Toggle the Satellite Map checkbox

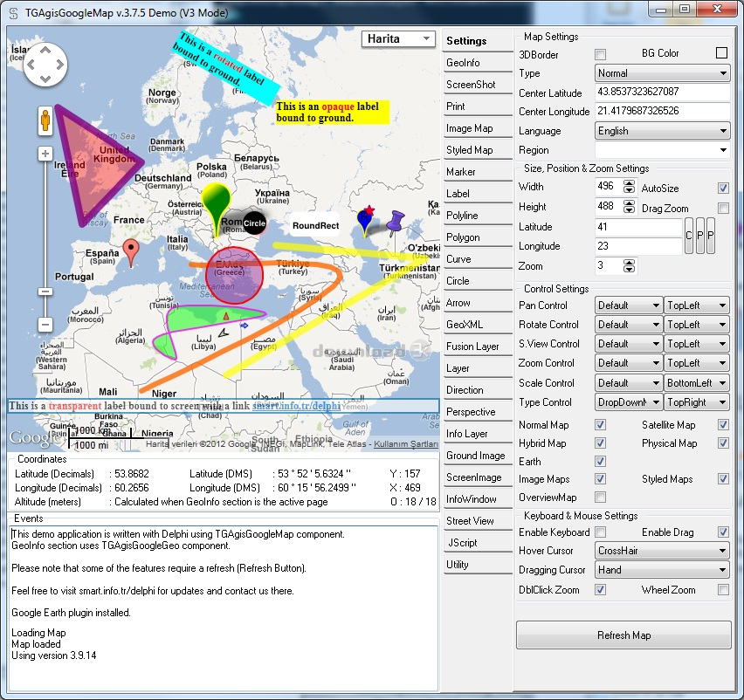coord(723,424)
